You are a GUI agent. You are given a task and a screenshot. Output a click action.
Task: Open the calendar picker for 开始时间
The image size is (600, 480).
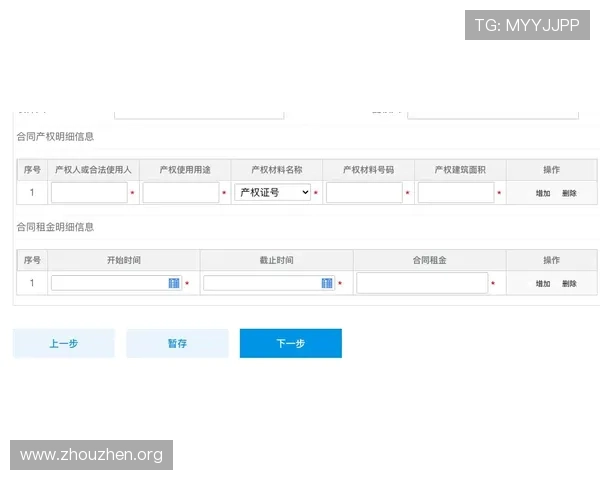pyautogui.click(x=174, y=283)
